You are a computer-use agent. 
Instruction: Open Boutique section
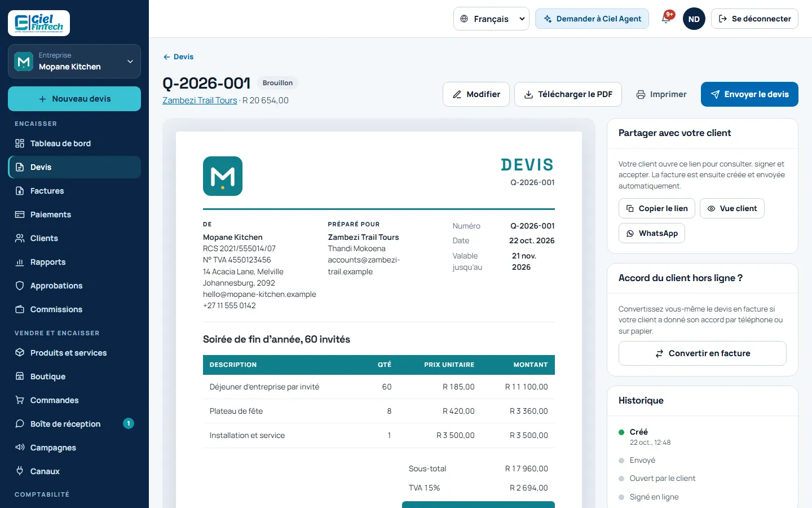click(74, 376)
